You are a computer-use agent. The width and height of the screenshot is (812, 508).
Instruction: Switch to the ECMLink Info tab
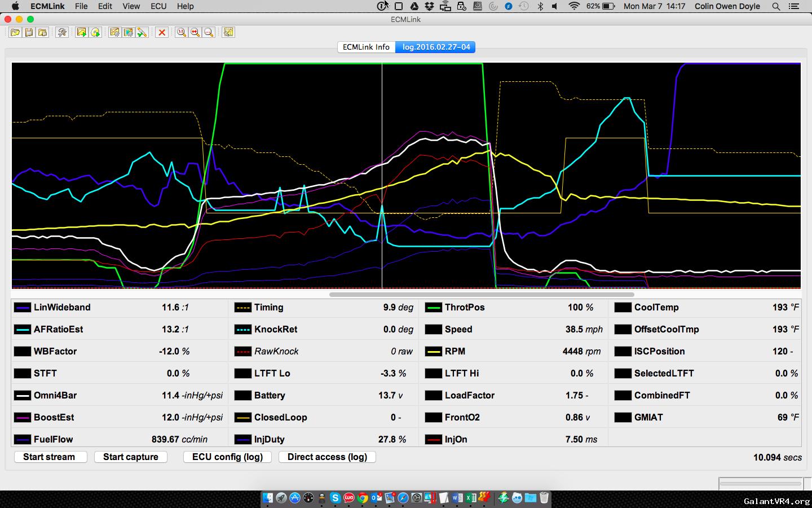(366, 47)
